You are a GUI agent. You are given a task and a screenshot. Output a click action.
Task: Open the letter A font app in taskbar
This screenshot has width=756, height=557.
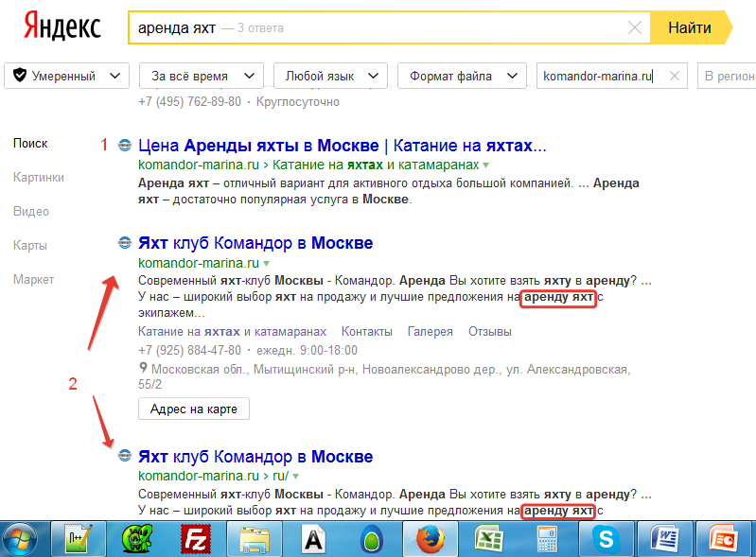pyautogui.click(x=313, y=539)
